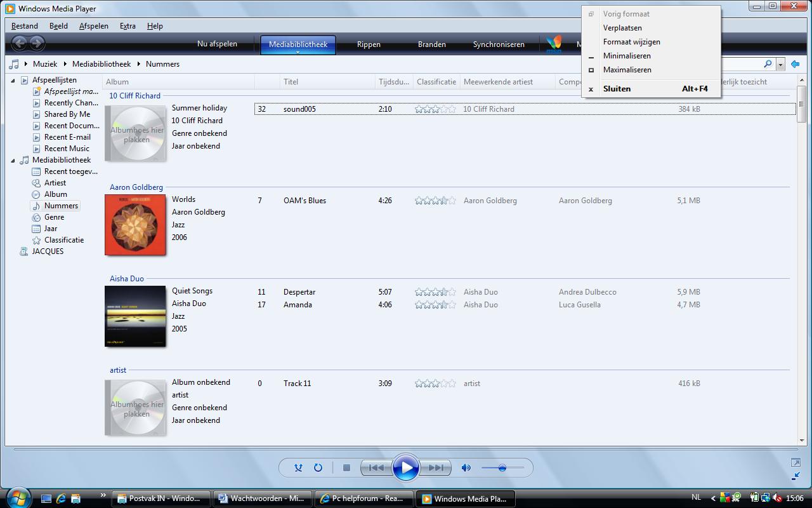Switch to the Synchroniseren tab
Image resolution: width=812 pixels, height=508 pixels.
[499, 44]
